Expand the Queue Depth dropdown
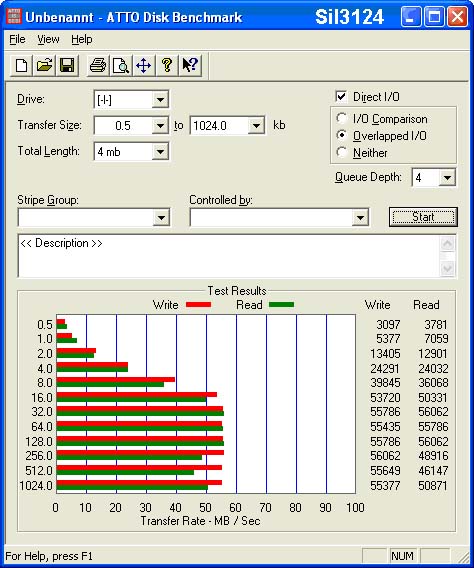474x568 pixels. click(x=447, y=178)
